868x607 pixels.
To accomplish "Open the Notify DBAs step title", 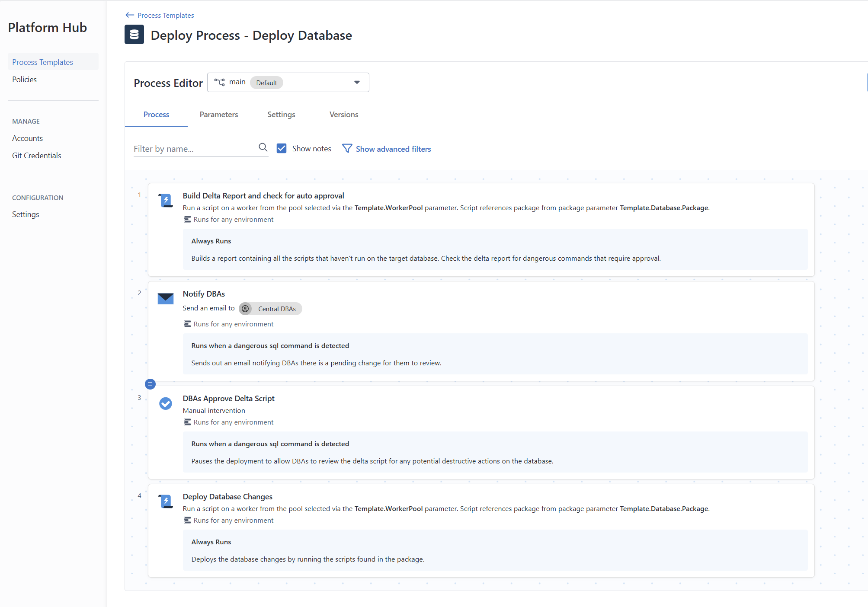I will tap(204, 294).
